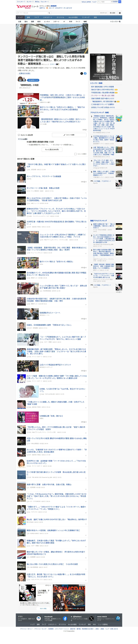The image size is (138, 644).
Task: Open the 横山裕 SUPER EIGHT article
Action: click(57, 519)
